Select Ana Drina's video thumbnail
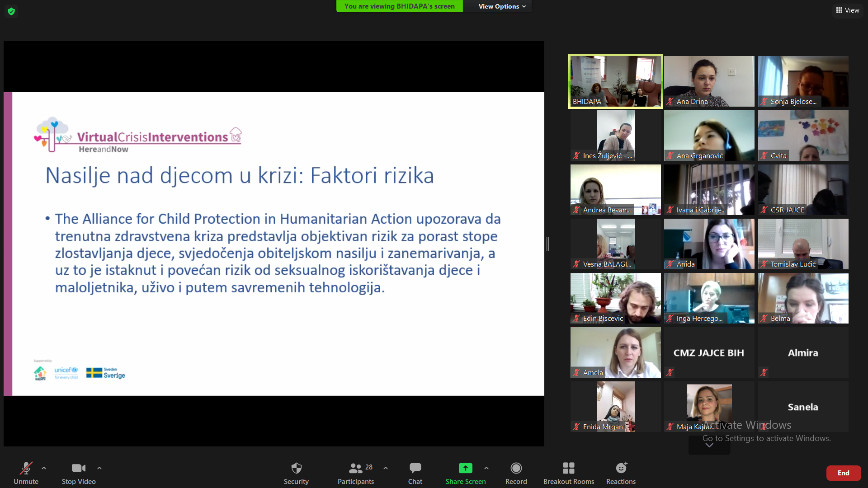 (x=709, y=81)
